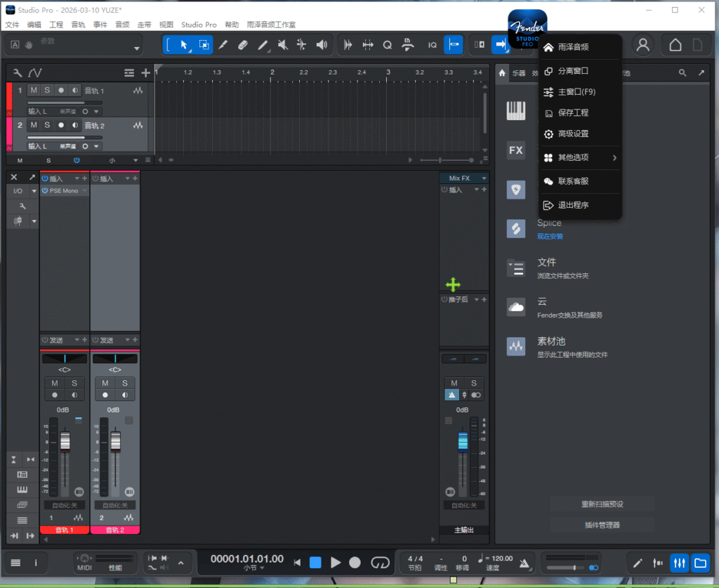Image resolution: width=719 pixels, height=588 pixels.
Task: Open the 单声道 input dropdown on 音轨 2
Action: point(67,146)
